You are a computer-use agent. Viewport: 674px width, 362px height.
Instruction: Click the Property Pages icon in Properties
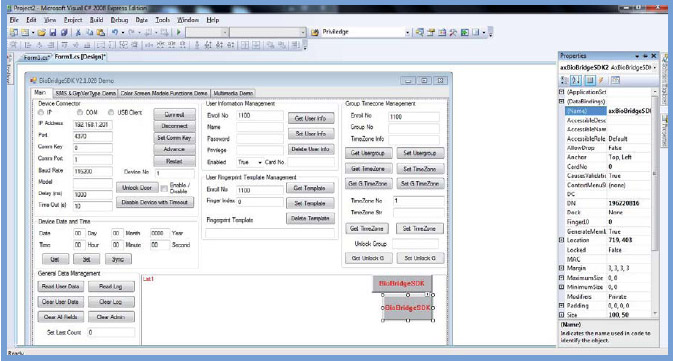[x=616, y=80]
